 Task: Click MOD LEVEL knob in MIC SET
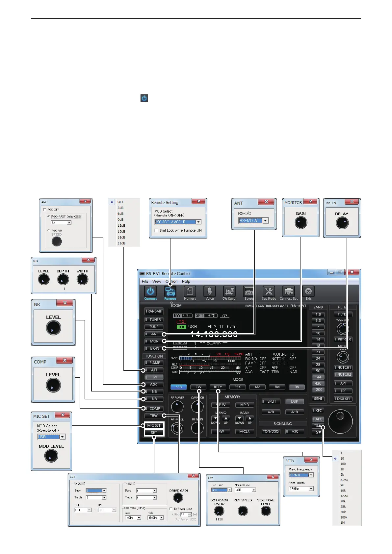coord(51,456)
